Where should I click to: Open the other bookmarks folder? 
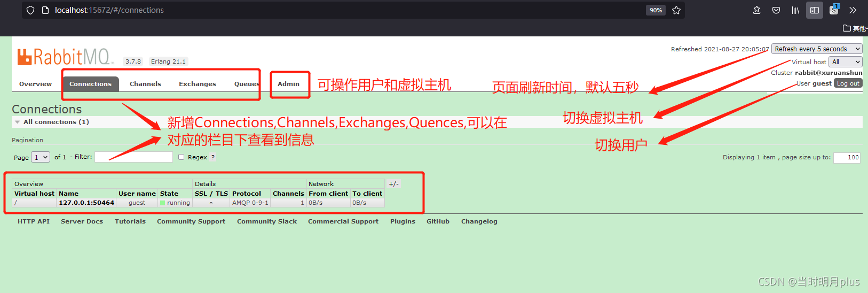[855, 28]
